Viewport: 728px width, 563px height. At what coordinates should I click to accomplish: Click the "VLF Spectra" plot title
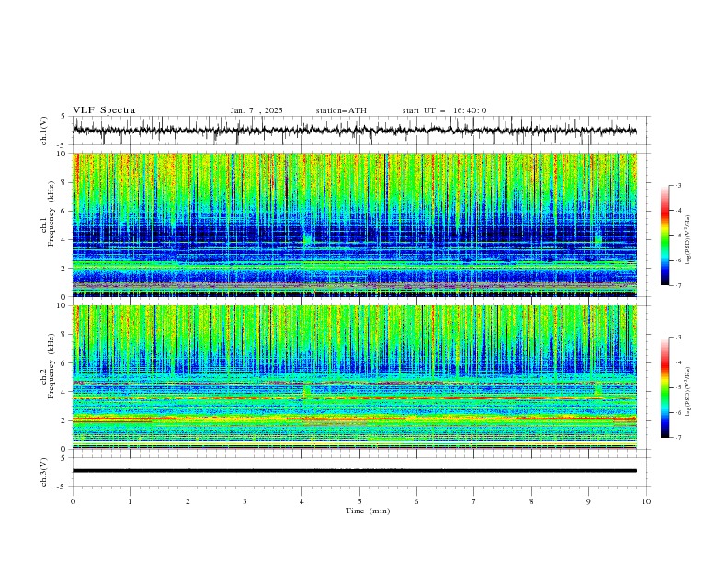click(x=104, y=110)
